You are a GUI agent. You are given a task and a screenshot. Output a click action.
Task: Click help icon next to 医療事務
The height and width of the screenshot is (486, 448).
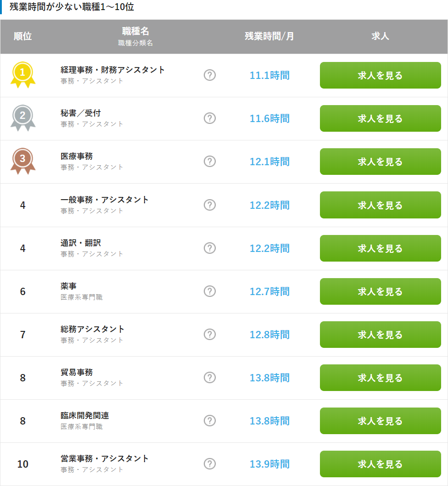pyautogui.click(x=210, y=161)
